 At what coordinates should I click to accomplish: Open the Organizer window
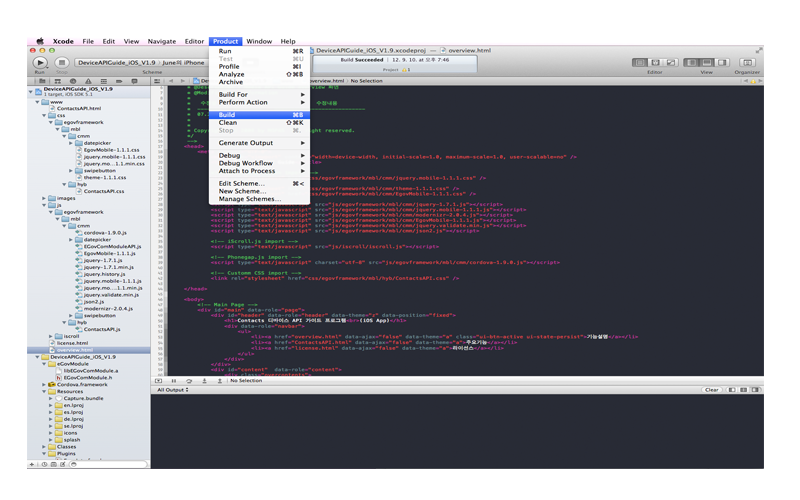pos(746,63)
